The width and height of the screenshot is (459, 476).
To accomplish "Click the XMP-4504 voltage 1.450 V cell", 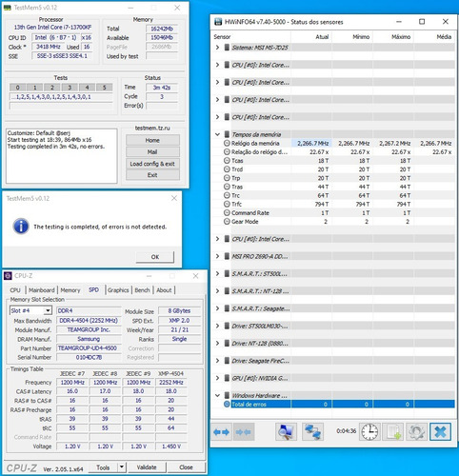I will coord(171,446).
